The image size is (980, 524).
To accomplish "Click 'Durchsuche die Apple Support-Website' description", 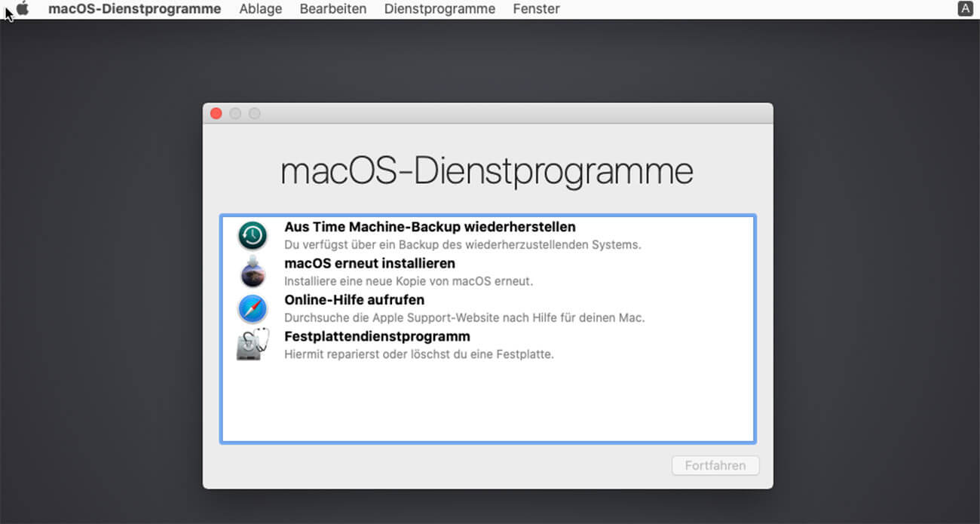I will tap(464, 317).
